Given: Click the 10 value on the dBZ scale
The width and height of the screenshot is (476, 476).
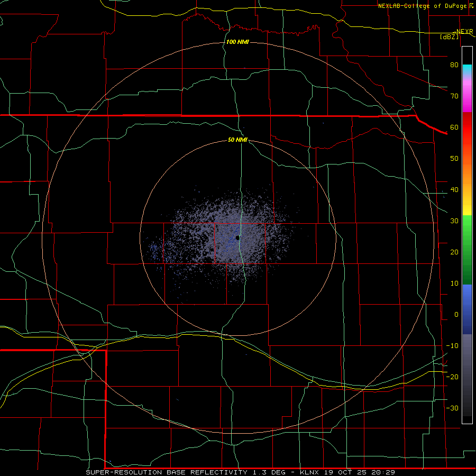Looking at the screenshot, I should (x=454, y=283).
